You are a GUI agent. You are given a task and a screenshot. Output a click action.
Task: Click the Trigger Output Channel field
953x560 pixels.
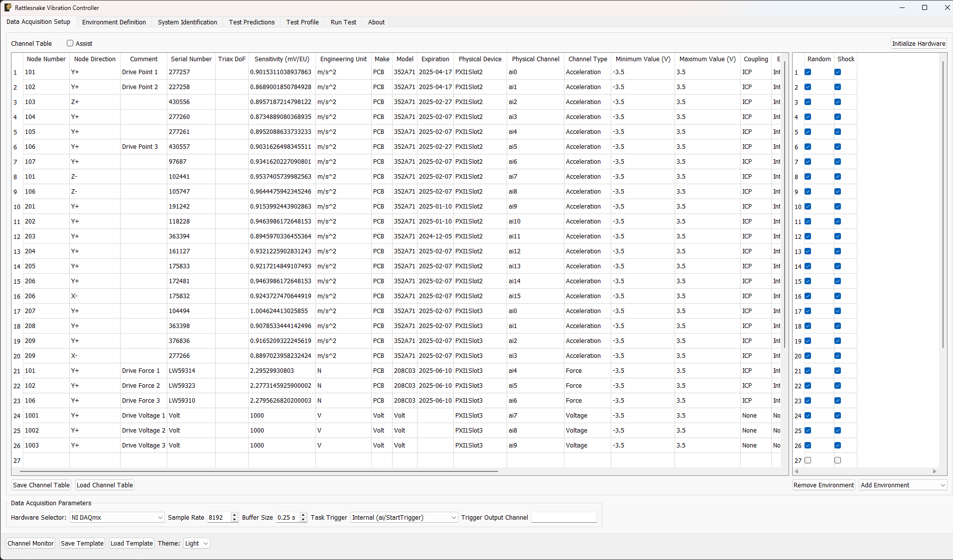tap(564, 517)
